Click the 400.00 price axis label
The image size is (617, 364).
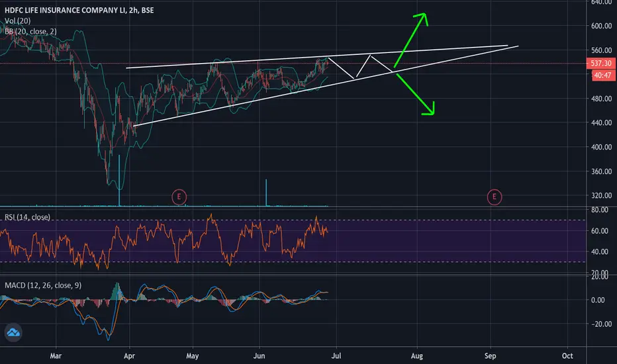pos(601,147)
